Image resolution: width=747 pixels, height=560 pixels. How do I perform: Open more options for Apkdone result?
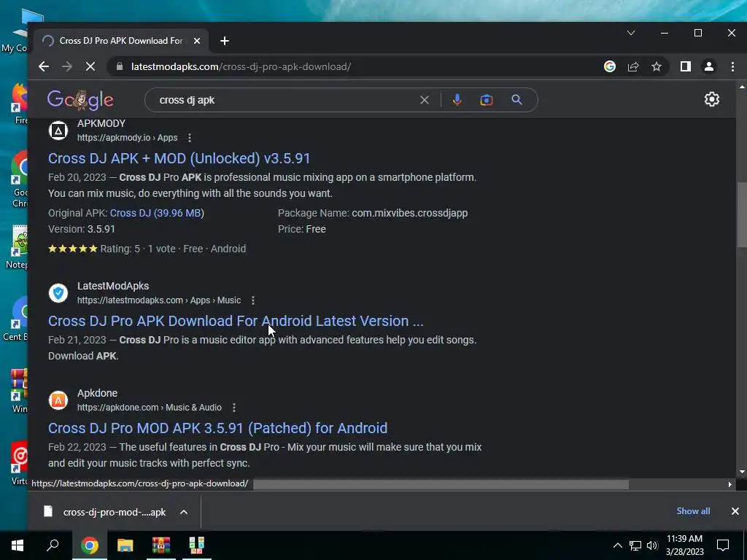point(234,408)
